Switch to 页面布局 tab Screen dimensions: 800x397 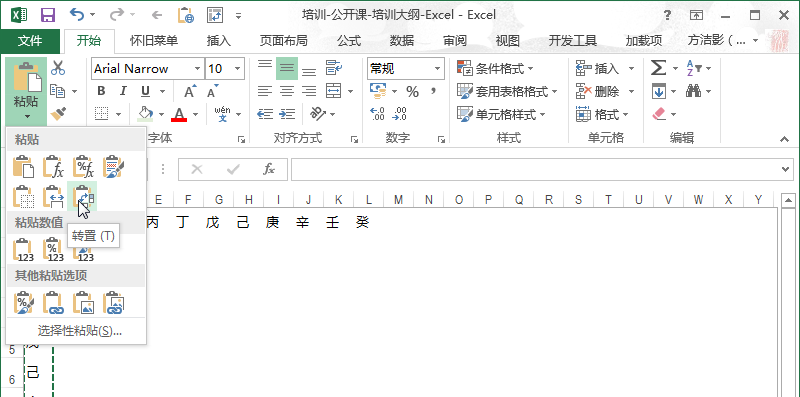pos(283,41)
